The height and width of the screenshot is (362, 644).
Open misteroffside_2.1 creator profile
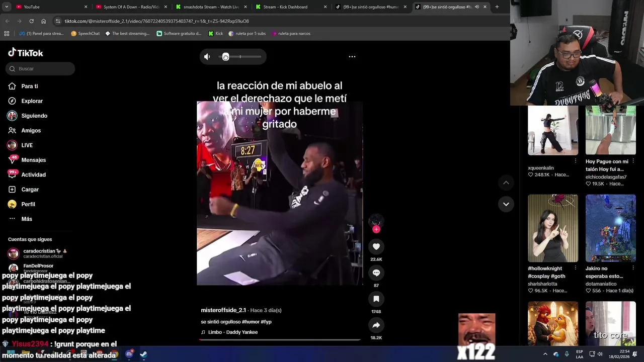click(x=223, y=310)
